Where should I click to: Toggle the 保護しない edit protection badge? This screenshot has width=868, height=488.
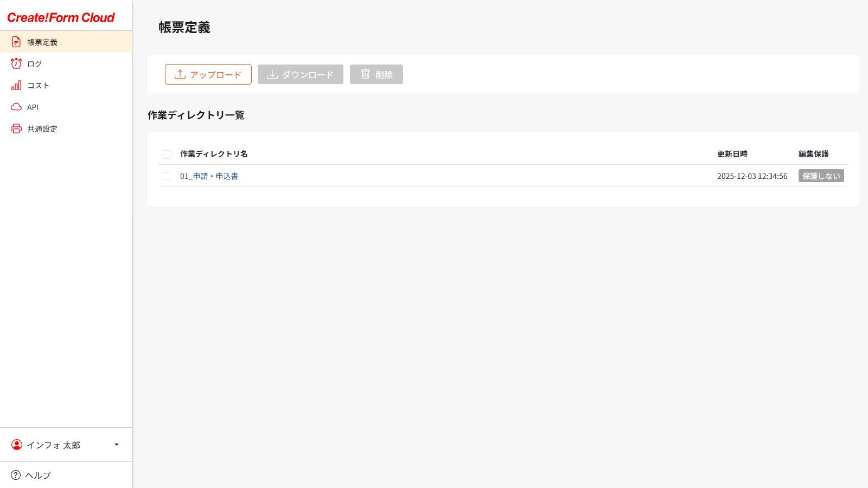[x=821, y=176]
